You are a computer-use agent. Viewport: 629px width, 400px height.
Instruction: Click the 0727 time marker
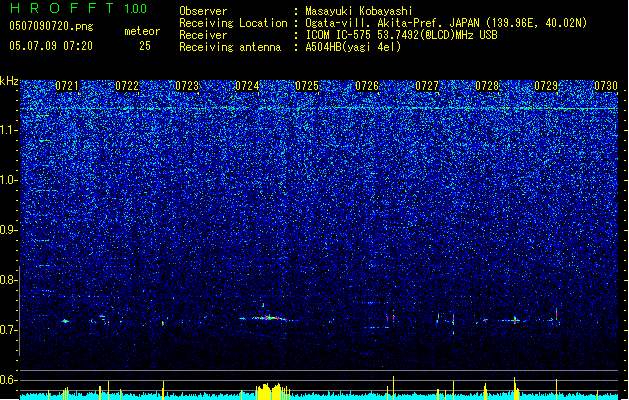[x=427, y=86]
